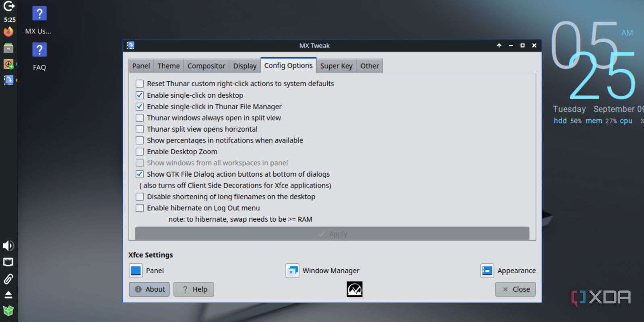Click the Client Side Decorations note text

(x=235, y=186)
